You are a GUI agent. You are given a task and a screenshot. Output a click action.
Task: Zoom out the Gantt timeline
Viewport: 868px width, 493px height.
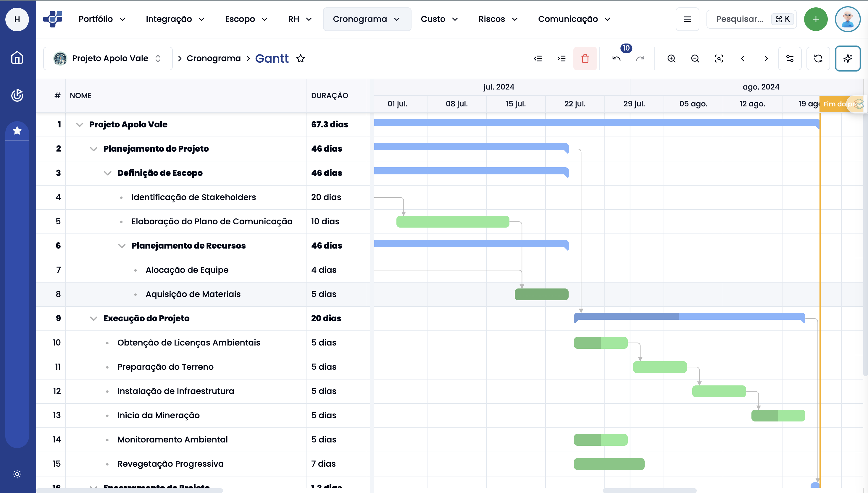(695, 59)
